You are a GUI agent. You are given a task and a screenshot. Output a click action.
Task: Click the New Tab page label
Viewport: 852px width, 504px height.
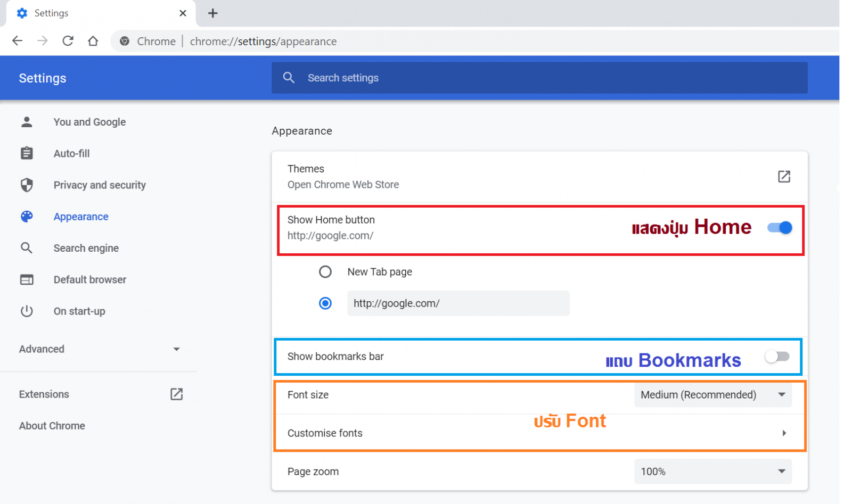[380, 272]
